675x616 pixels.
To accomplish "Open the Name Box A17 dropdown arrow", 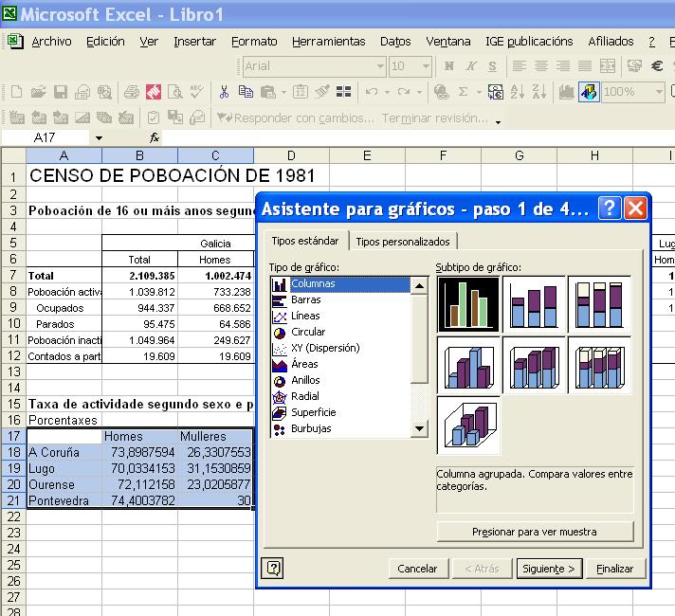I will click(99, 138).
